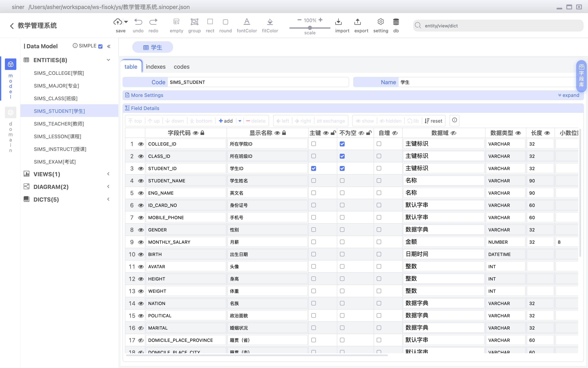Image resolution: width=588 pixels, height=368 pixels.
Task: Open the fitColor fill picker
Action: pyautogui.click(x=270, y=22)
